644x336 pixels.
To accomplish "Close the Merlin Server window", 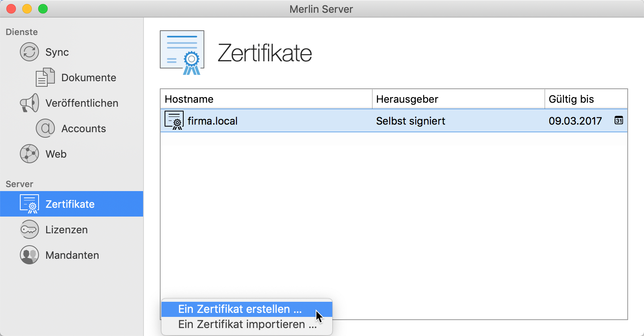I will click(x=11, y=9).
